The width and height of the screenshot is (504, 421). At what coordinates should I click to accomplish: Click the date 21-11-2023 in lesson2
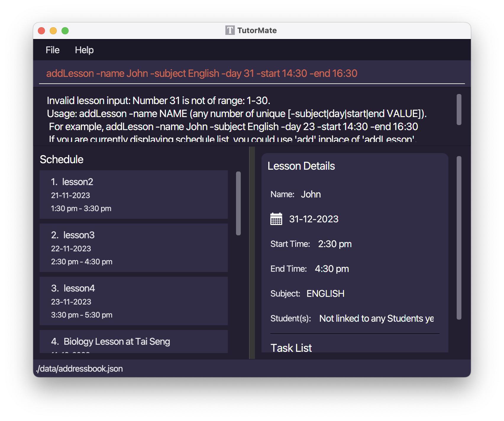(x=70, y=195)
